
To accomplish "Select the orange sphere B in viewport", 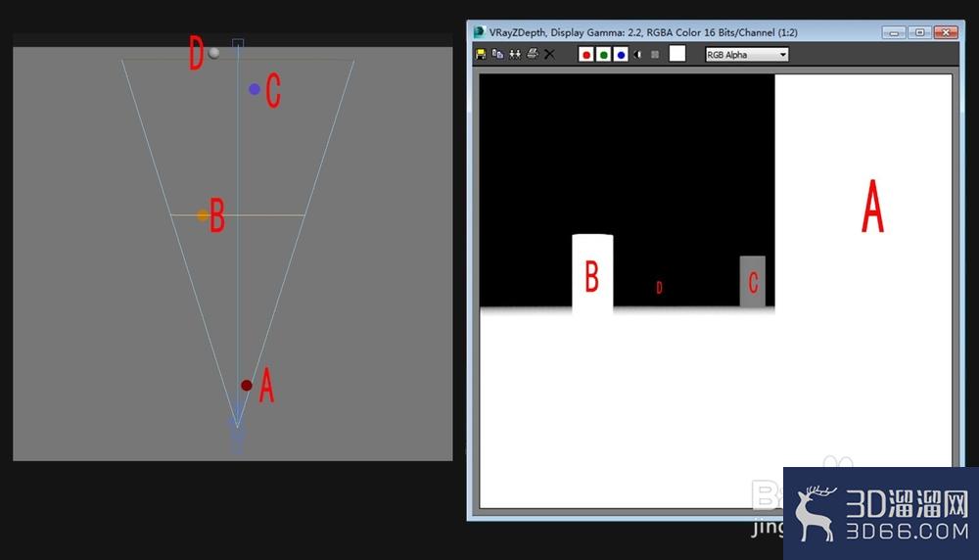I will [203, 215].
